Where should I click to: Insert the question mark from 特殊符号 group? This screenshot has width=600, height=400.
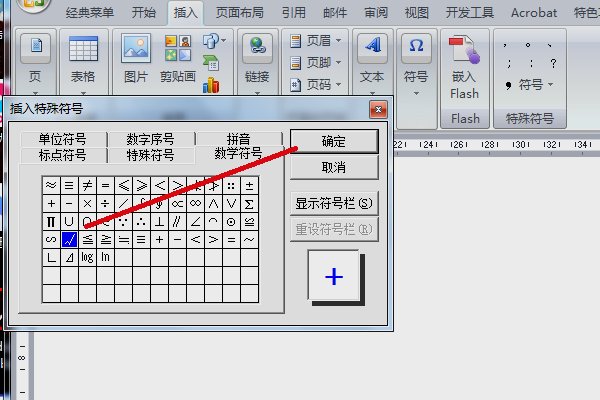click(x=553, y=63)
